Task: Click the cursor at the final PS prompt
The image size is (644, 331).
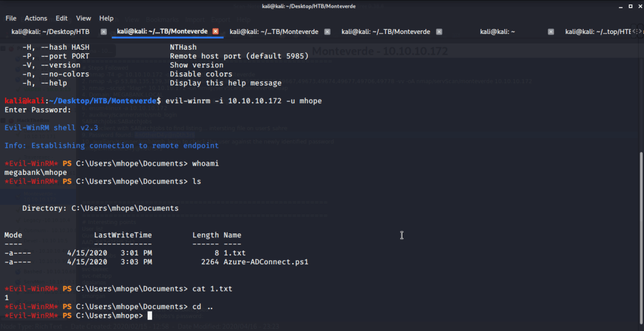Action: tap(150, 316)
